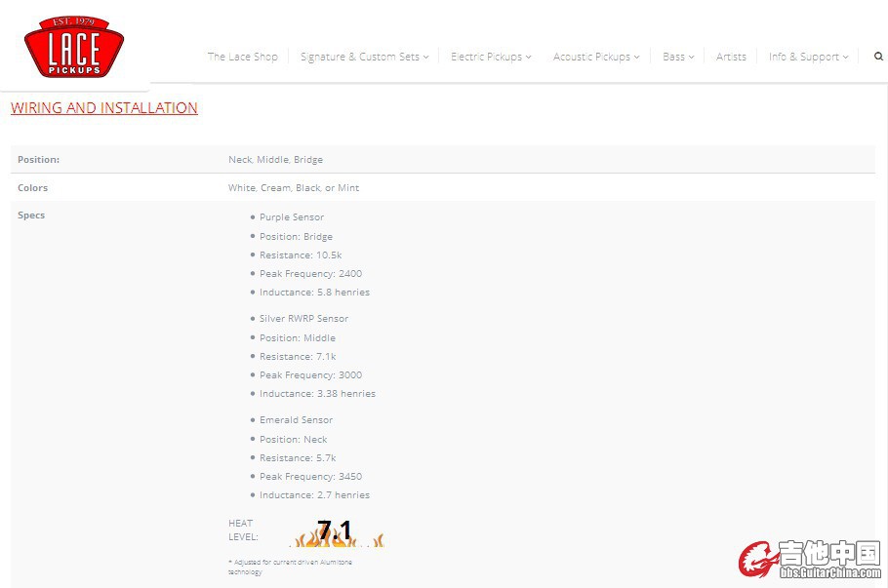
Task: Expand Acoustic Pickups dropdown
Action: 596,57
